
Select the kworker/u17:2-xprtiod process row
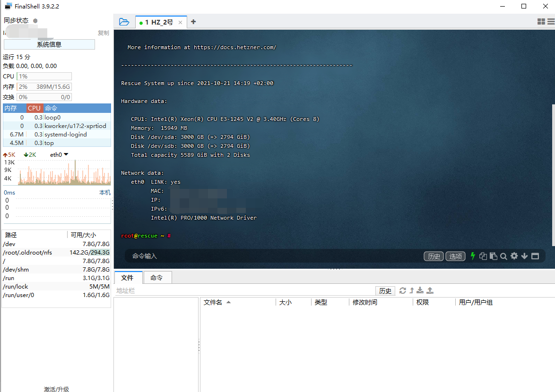pyautogui.click(x=57, y=126)
